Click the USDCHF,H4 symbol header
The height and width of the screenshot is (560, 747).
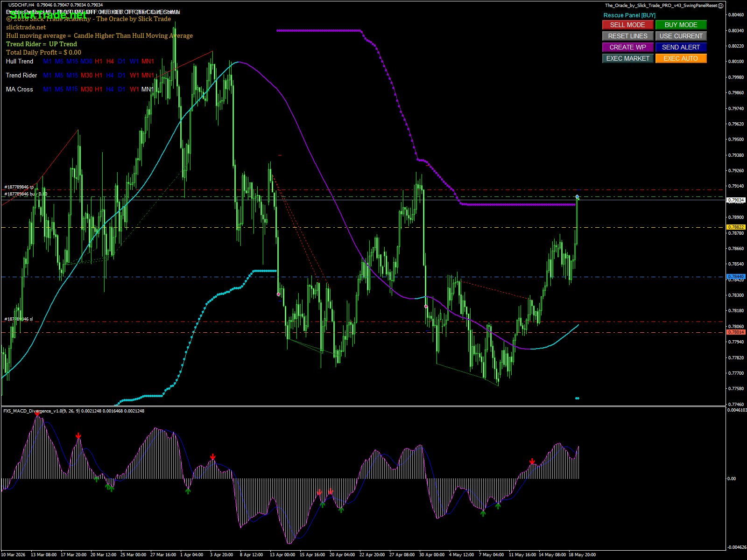pyautogui.click(x=21, y=5)
